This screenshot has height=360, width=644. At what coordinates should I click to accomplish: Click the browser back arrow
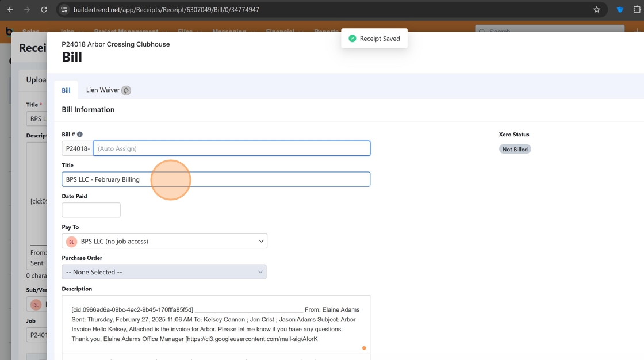coord(10,9)
